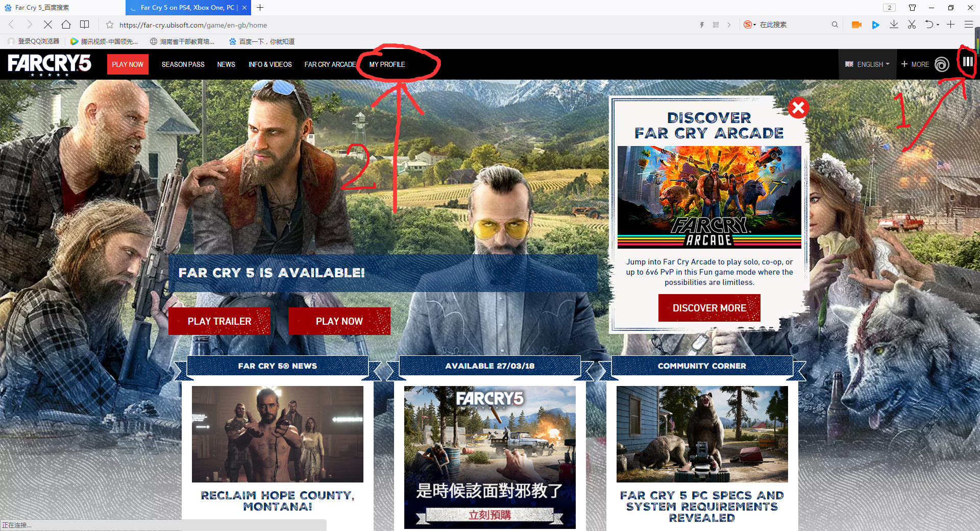Open the Far Cry Arcade popup artwork

[x=709, y=197]
